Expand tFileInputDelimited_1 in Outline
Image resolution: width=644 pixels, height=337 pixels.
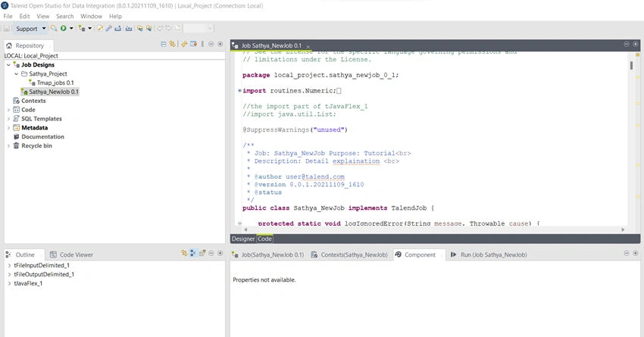pyautogui.click(x=9, y=266)
